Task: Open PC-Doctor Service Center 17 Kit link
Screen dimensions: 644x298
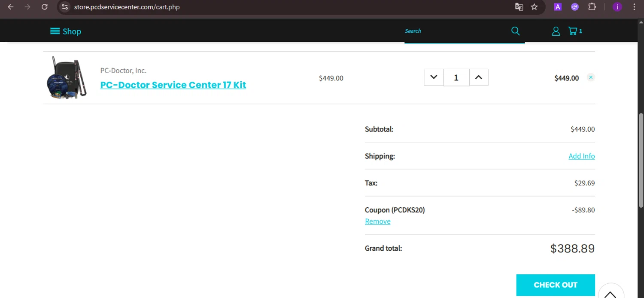Action: point(173,85)
